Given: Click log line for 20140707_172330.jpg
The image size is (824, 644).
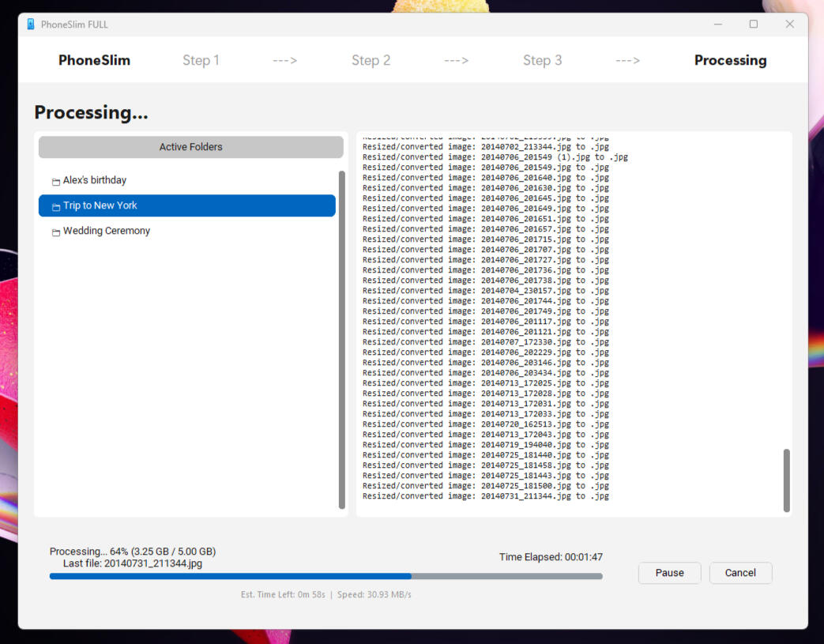Looking at the screenshot, I should tap(486, 342).
